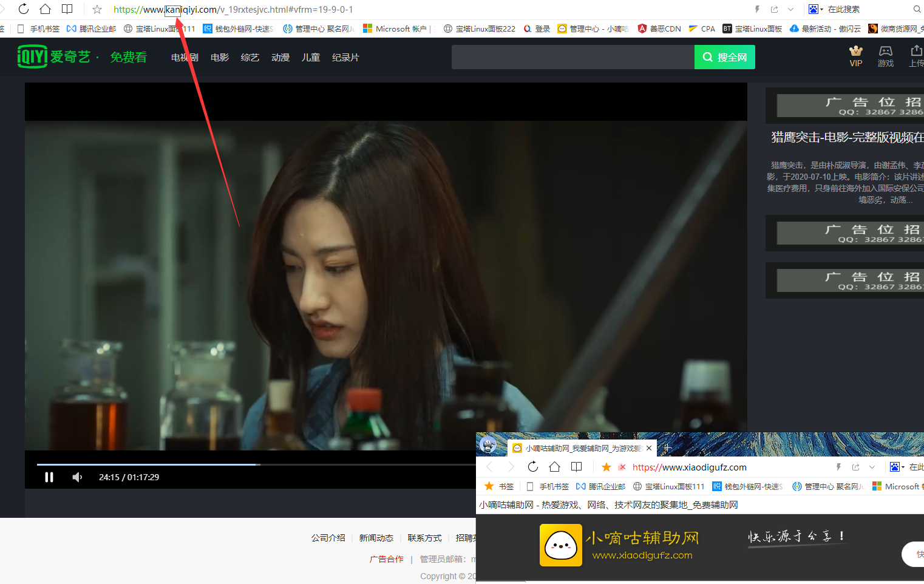Click the reading list icon next to home
Viewport: 924px width, 584px height.
[67, 9]
